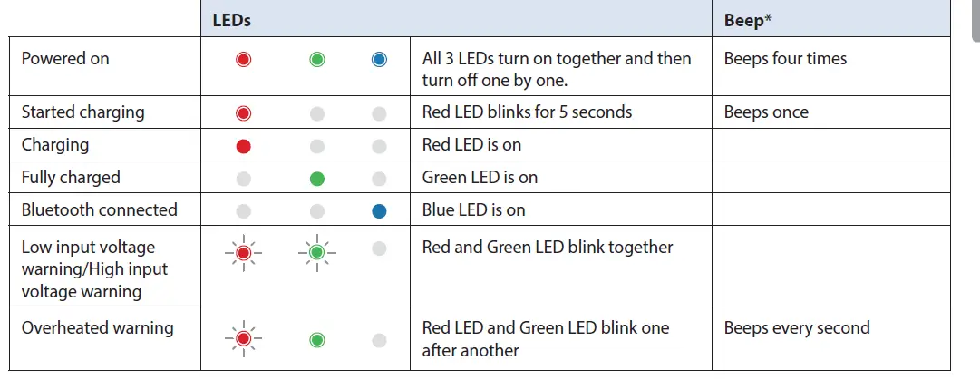Click the 'Fully charged' row label
This screenshot has height=380, width=980.
click(71, 177)
